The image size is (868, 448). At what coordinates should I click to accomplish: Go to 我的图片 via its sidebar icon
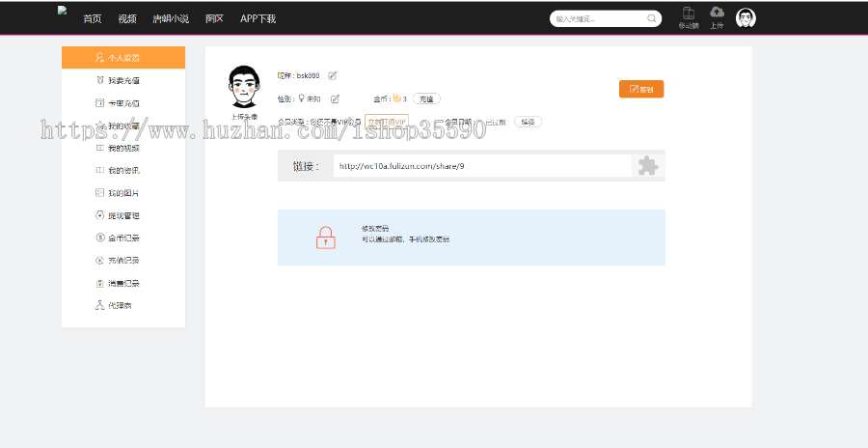99,192
